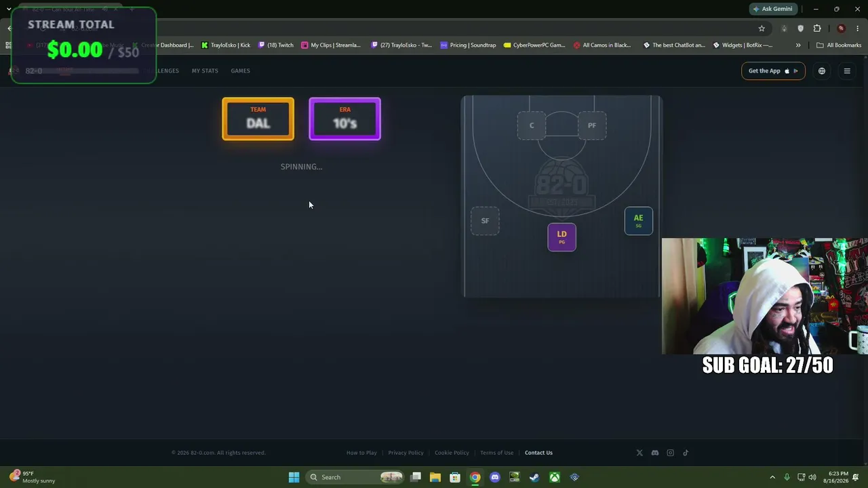Viewport: 868px width, 488px height.
Task: Open File Explorer from the taskbar
Action: coord(435,477)
